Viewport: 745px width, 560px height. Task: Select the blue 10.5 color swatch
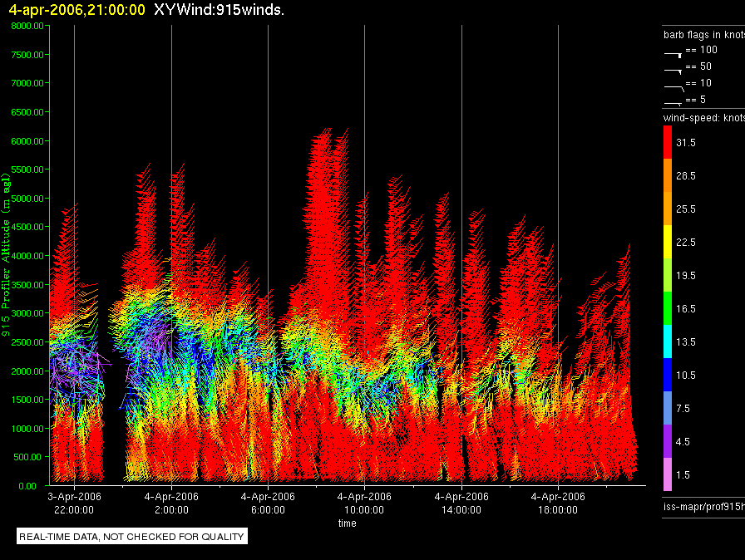pyautogui.click(x=668, y=375)
